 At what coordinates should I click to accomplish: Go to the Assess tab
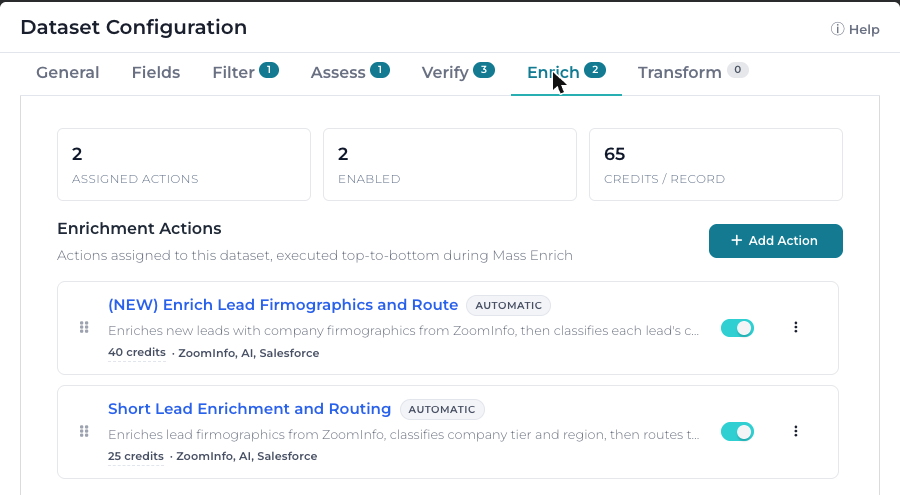350,72
